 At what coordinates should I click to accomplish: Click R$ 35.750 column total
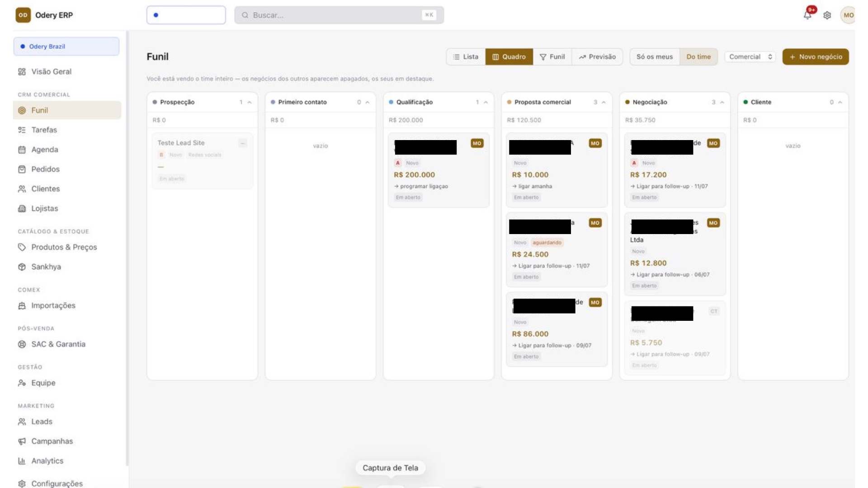[640, 120]
